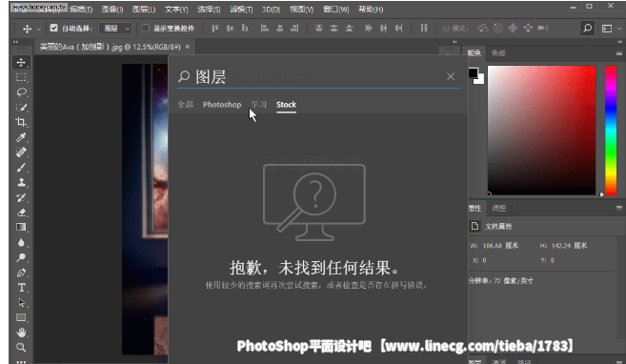This screenshot has height=364, width=626.
Task: Click the 3D Pan mode icon
Action: [513, 28]
